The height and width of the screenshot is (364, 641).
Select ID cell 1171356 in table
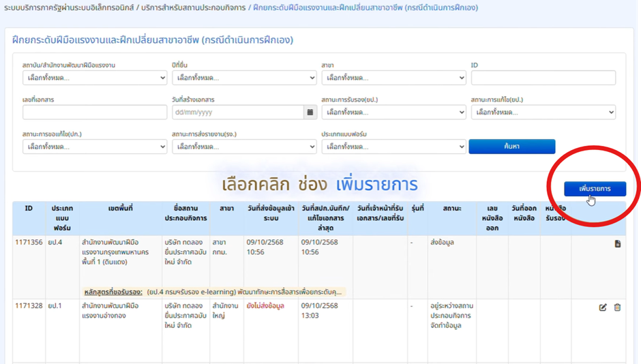click(29, 242)
